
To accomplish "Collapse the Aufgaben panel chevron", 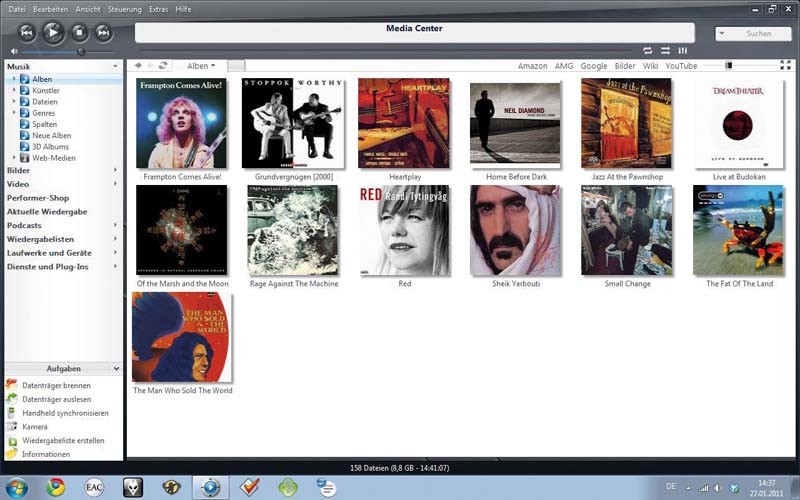I will tap(116, 368).
